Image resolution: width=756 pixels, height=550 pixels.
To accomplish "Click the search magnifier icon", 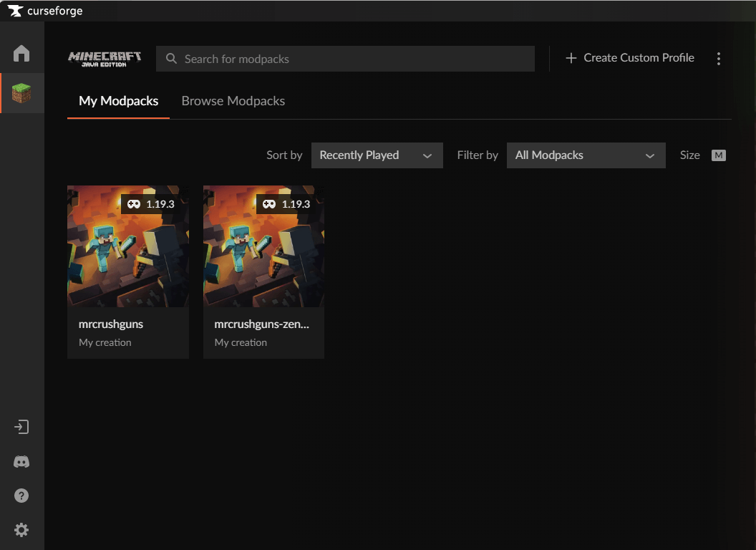I will tap(171, 59).
